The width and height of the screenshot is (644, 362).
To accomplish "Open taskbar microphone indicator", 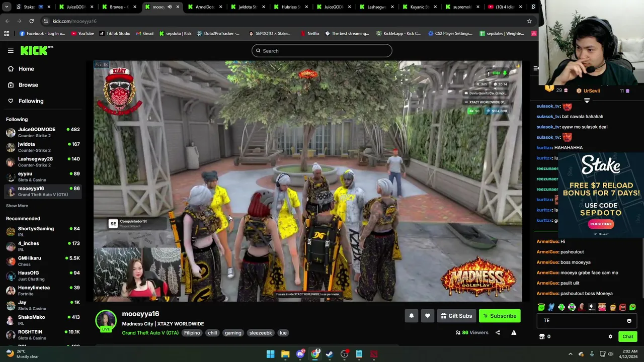I will coord(592,354).
